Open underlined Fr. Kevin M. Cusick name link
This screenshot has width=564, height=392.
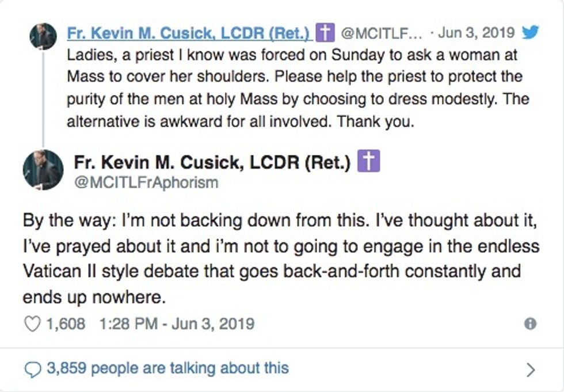tap(190, 33)
